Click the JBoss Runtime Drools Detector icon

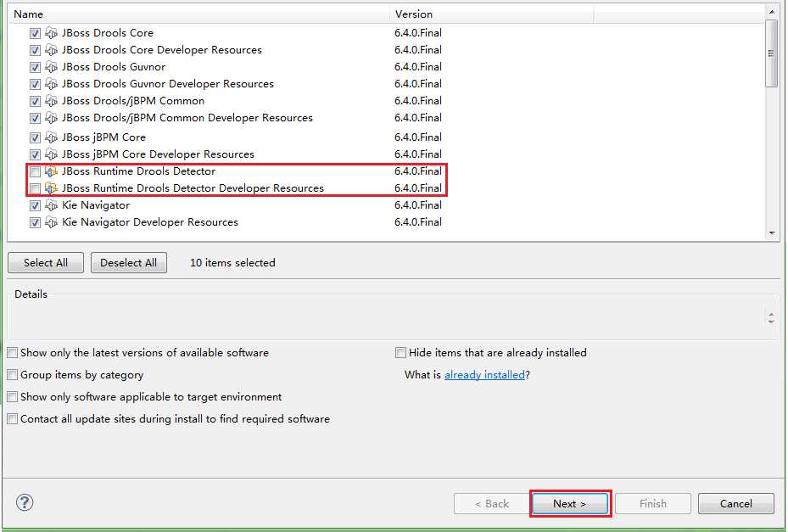(x=51, y=171)
